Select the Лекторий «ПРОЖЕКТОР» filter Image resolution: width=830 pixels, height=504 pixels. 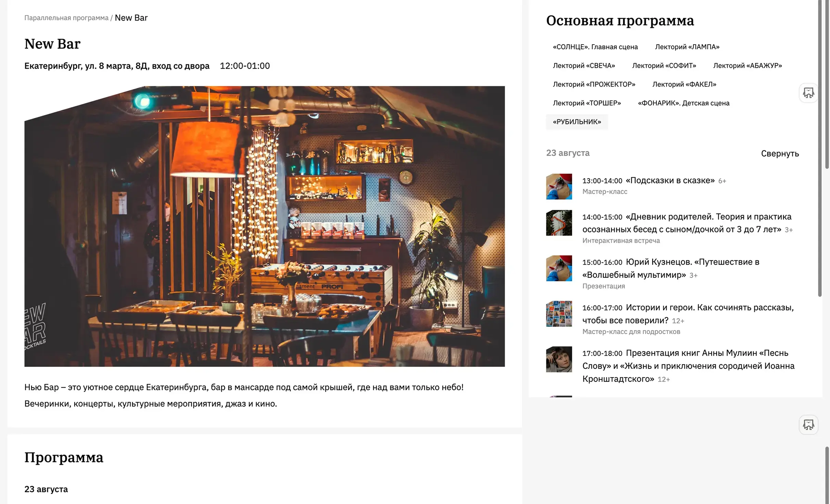pyautogui.click(x=594, y=84)
